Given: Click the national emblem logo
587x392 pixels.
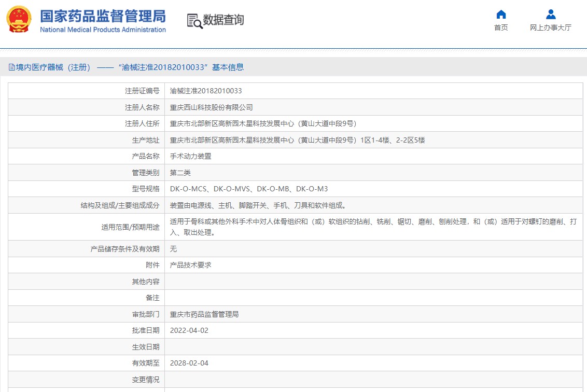Looking at the screenshot, I should click(x=19, y=20).
